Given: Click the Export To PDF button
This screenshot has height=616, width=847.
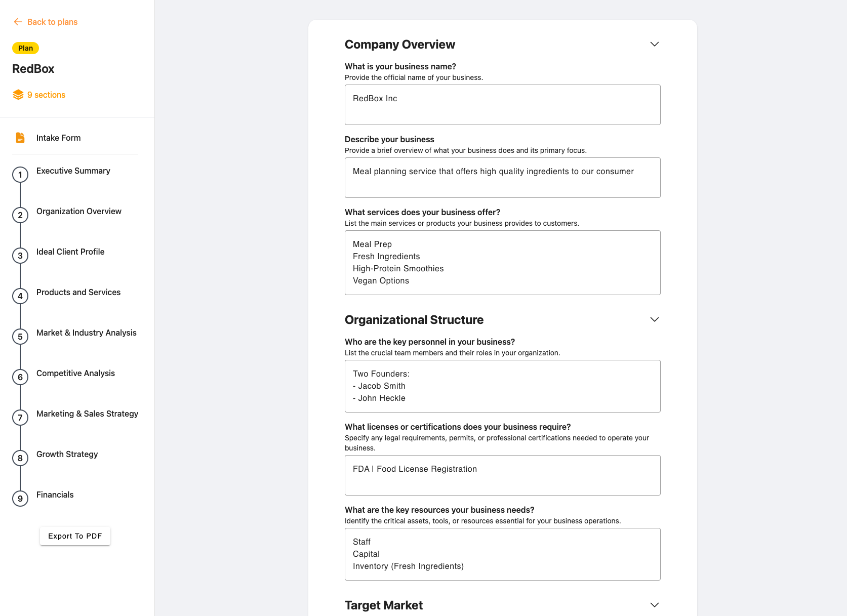Looking at the screenshot, I should [x=75, y=536].
